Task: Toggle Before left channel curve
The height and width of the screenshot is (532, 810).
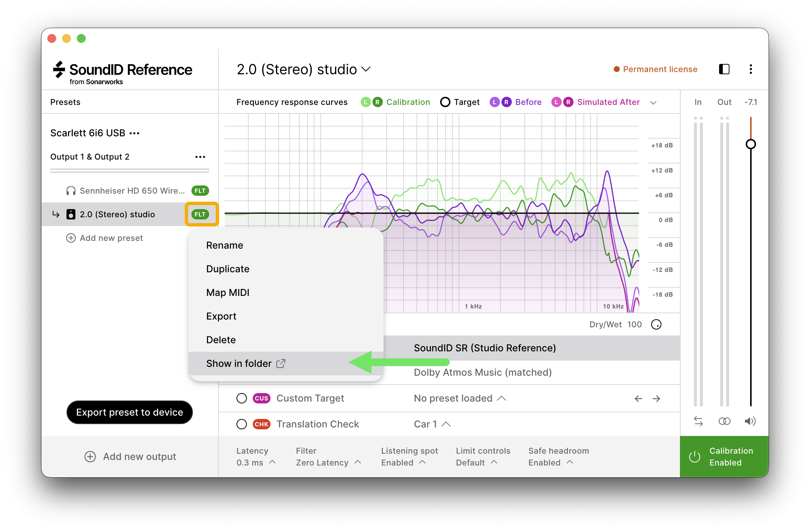Action: (x=494, y=102)
